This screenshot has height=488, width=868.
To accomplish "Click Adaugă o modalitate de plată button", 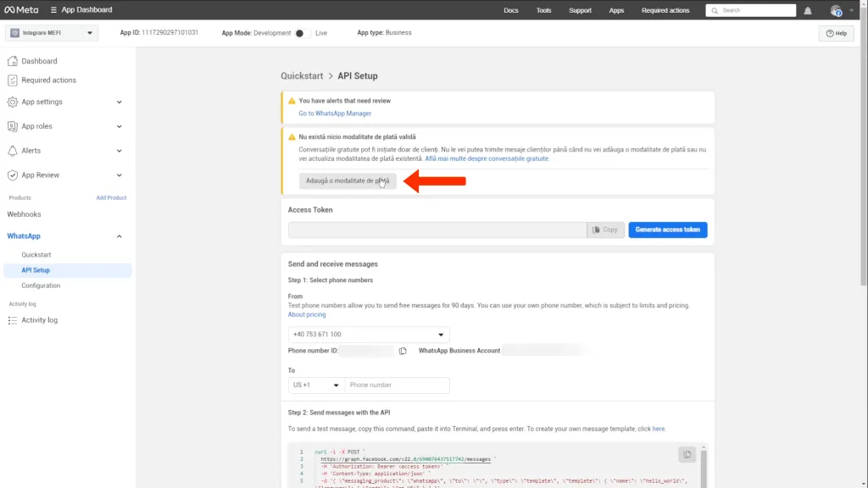I will (x=348, y=181).
